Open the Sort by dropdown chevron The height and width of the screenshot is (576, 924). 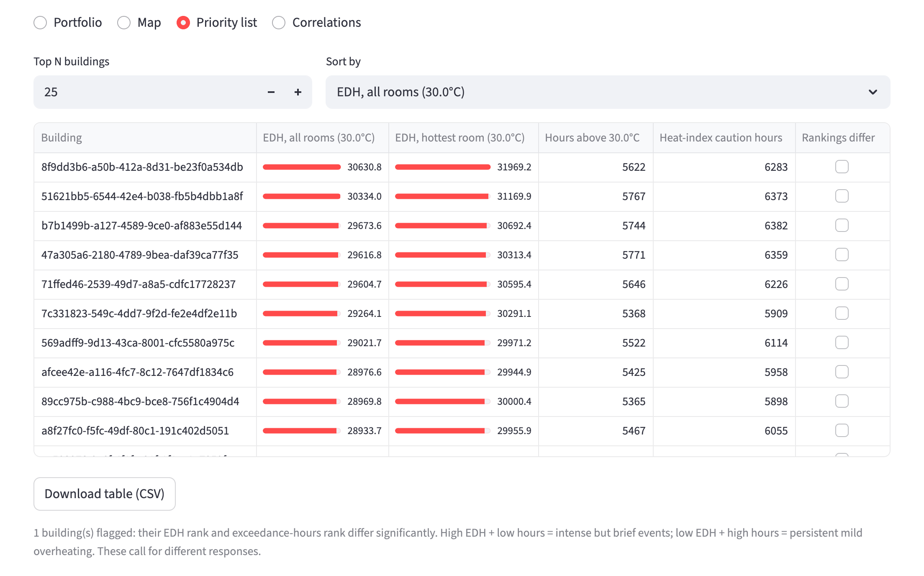pos(873,92)
